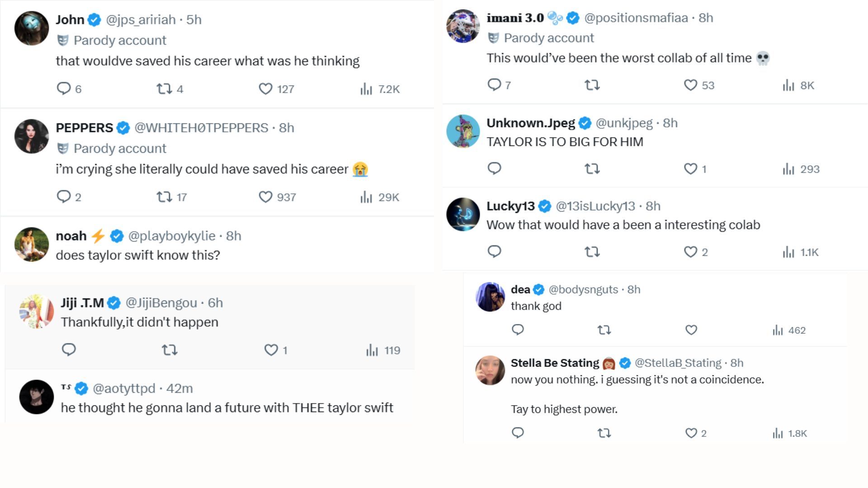Image resolution: width=868 pixels, height=488 pixels.
Task: Click Lucky13's profile avatar
Action: [x=463, y=214]
